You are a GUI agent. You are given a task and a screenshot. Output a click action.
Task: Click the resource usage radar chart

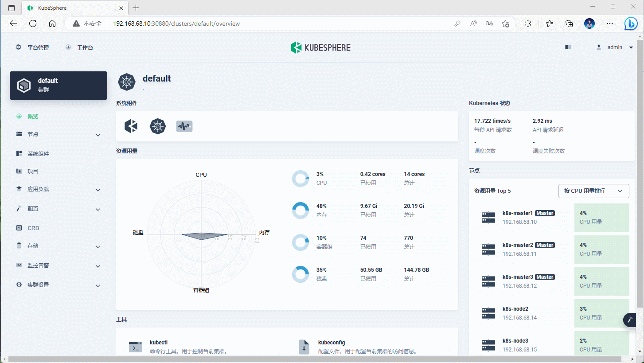(x=201, y=234)
